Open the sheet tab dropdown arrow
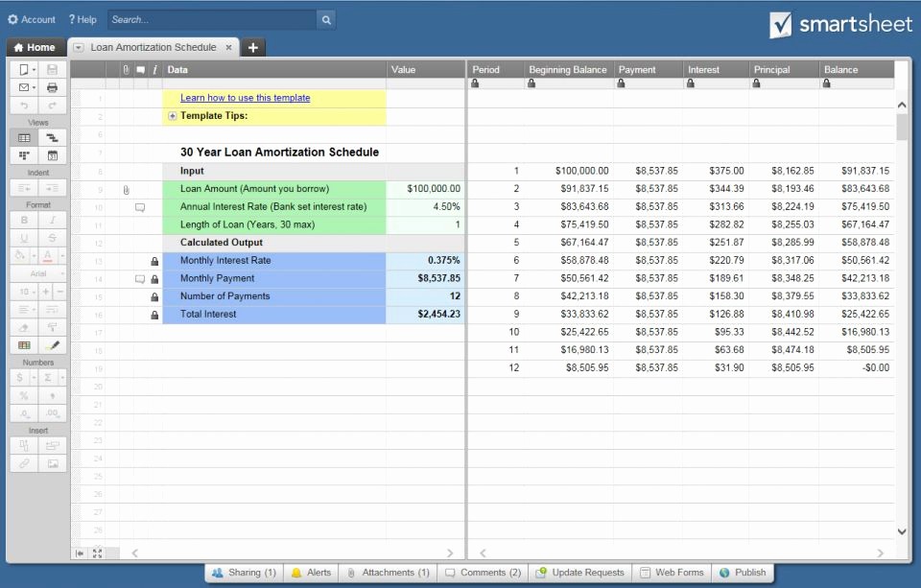The height and width of the screenshot is (588, 921). pyautogui.click(x=78, y=48)
